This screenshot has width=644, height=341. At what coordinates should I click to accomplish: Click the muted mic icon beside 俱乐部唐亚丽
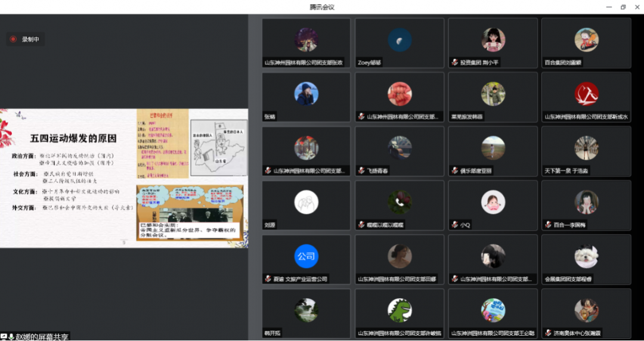(454, 170)
